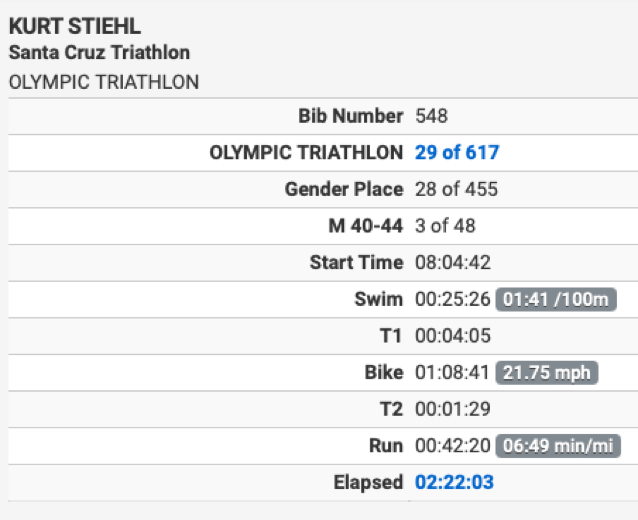Click the T1 time 00:04:05
Viewport: 638px width, 520px height.
pyautogui.click(x=452, y=336)
